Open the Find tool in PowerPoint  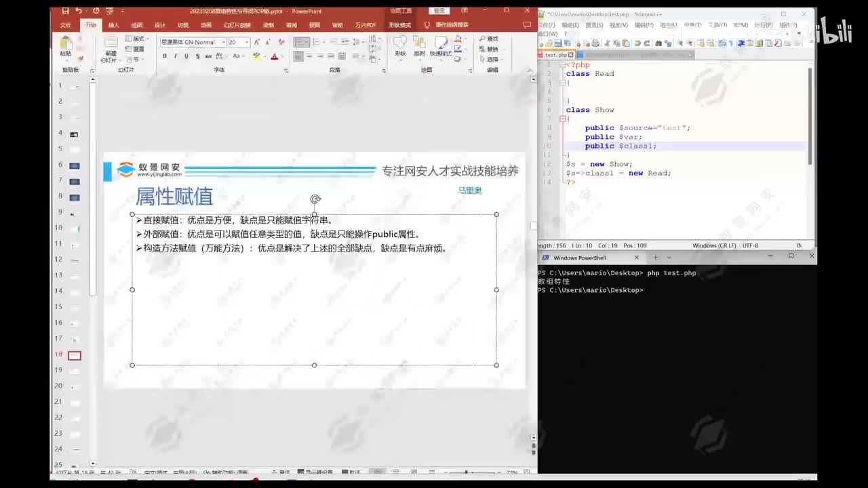488,39
